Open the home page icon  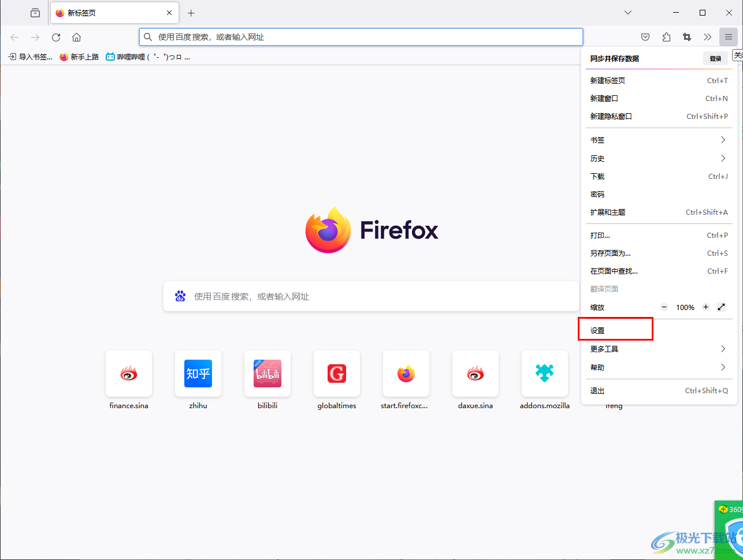pos(76,37)
